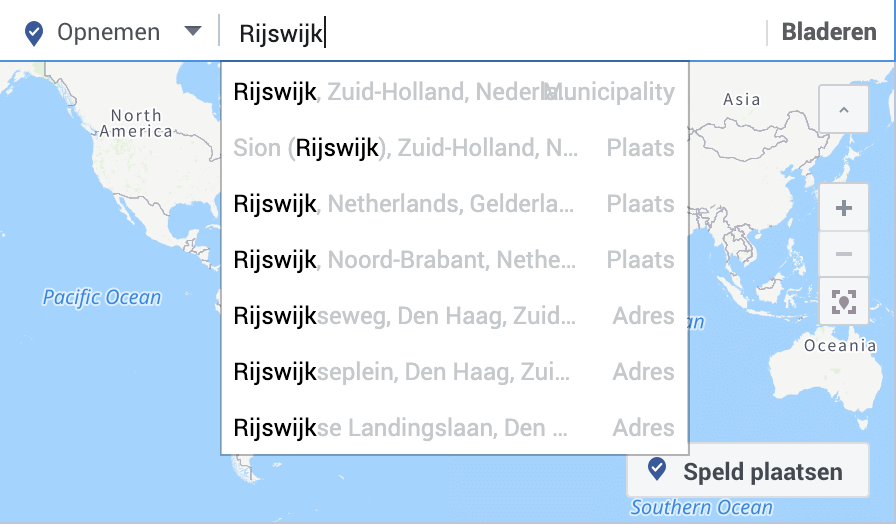
Task: Select the Rijswijk, Zuid-Holland Municipality suggestion
Action: click(454, 92)
